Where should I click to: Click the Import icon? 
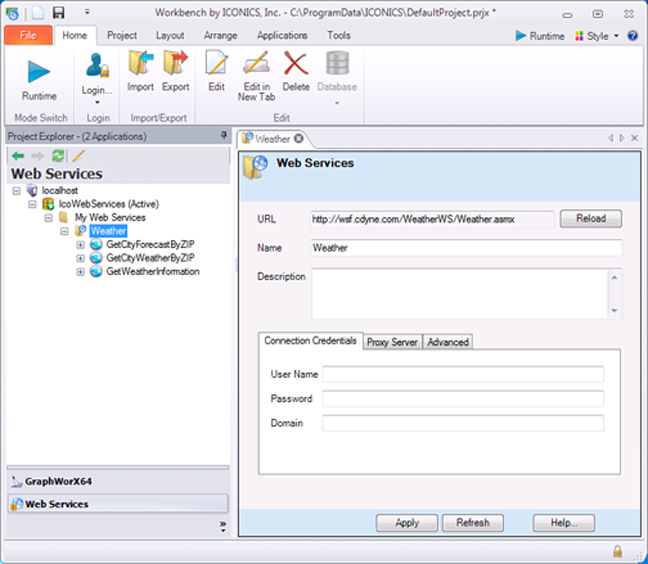(140, 66)
